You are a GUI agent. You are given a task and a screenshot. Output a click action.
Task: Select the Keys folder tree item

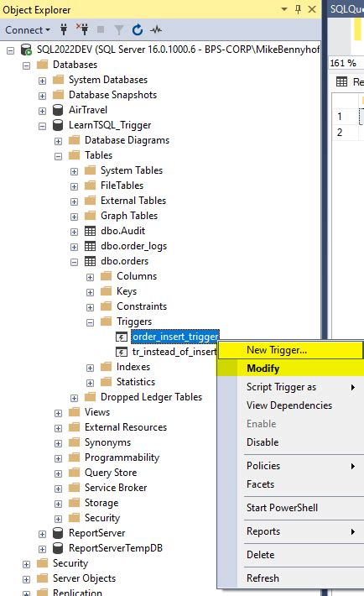tap(127, 291)
